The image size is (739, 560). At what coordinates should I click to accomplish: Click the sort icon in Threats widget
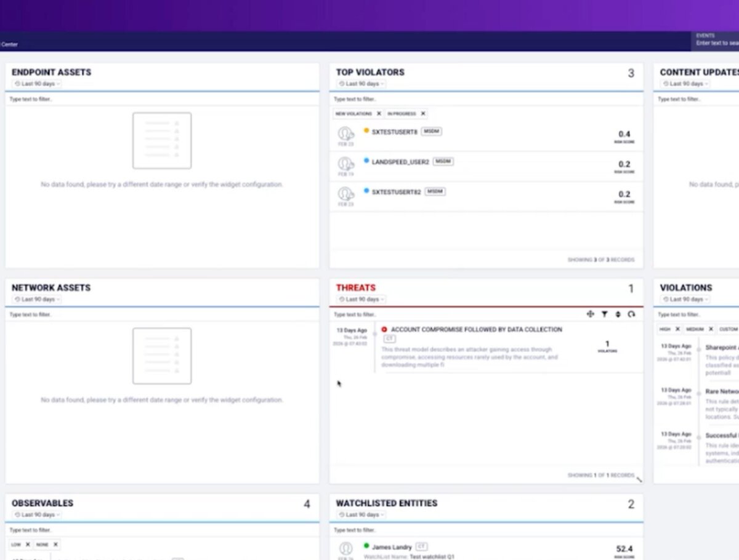618,314
